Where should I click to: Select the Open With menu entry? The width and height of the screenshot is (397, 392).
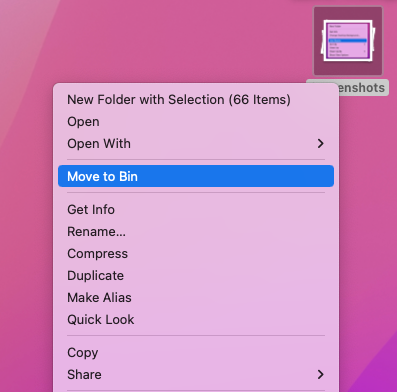pyautogui.click(x=196, y=144)
